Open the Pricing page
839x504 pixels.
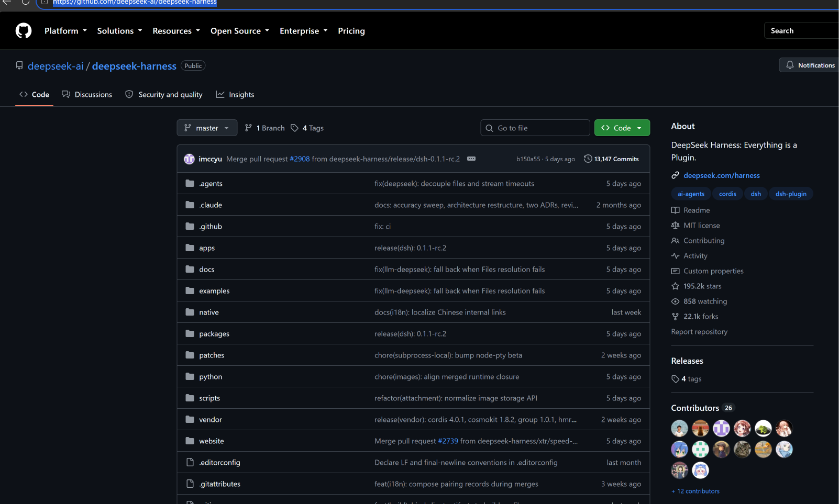click(351, 31)
